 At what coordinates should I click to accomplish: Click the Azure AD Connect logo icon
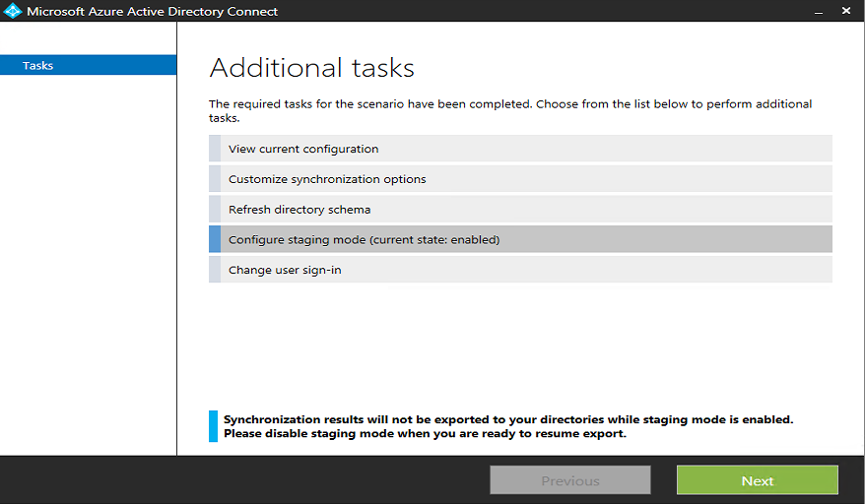(12, 11)
